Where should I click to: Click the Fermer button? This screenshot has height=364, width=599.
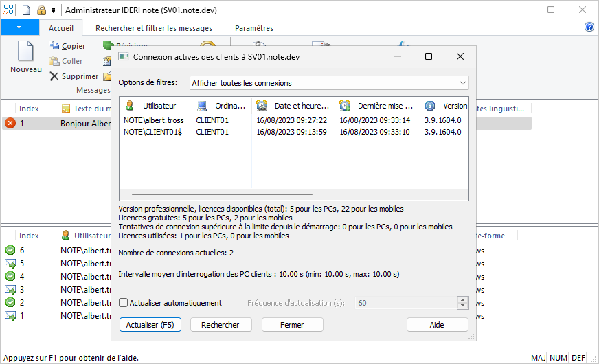coord(292,325)
